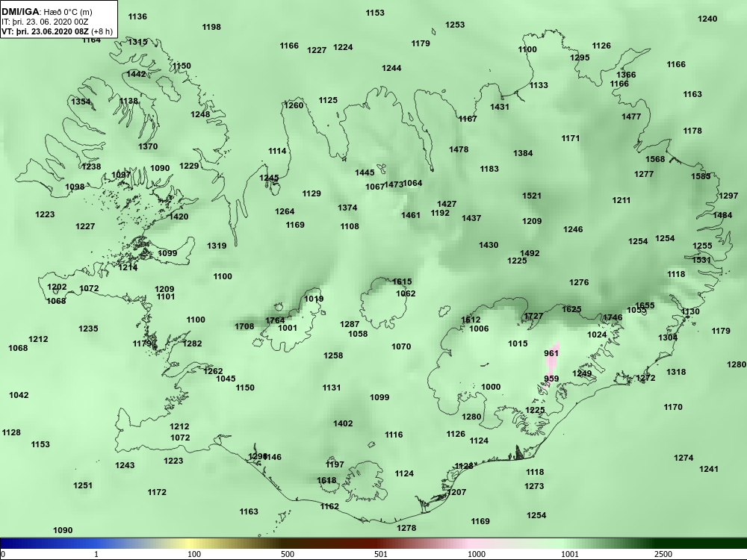Click the 1354 value in the Westfjords
The image size is (747, 560).
[81, 102]
